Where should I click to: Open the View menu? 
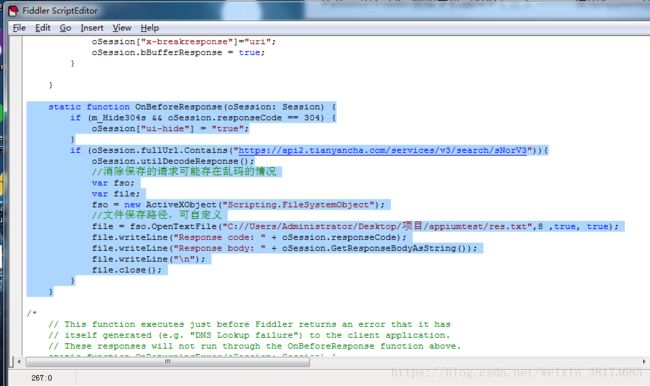pos(121,28)
